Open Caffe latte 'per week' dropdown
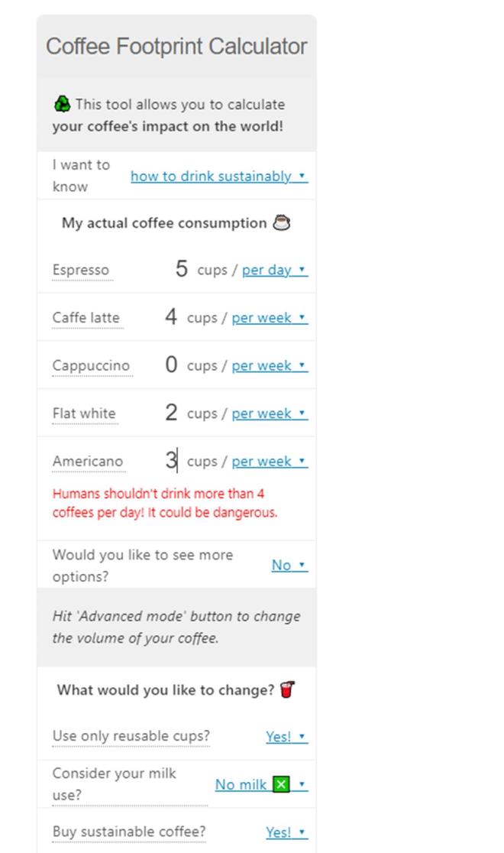The image size is (504, 853). pos(269,318)
